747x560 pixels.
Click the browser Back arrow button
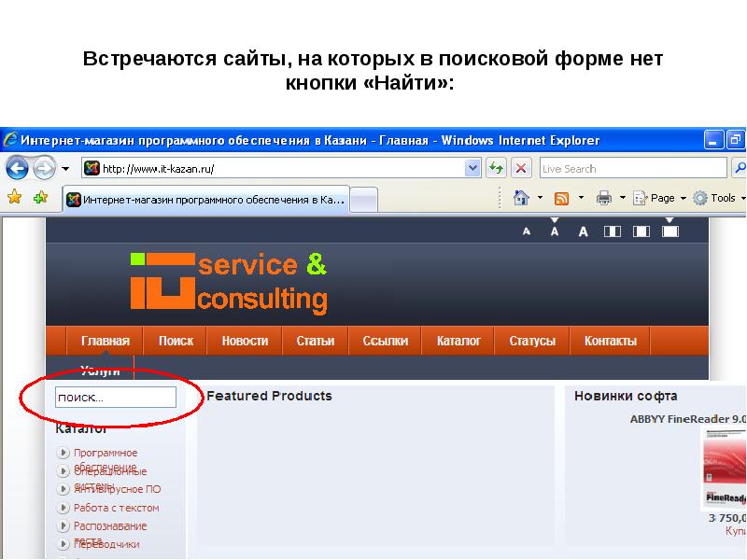click(x=18, y=168)
